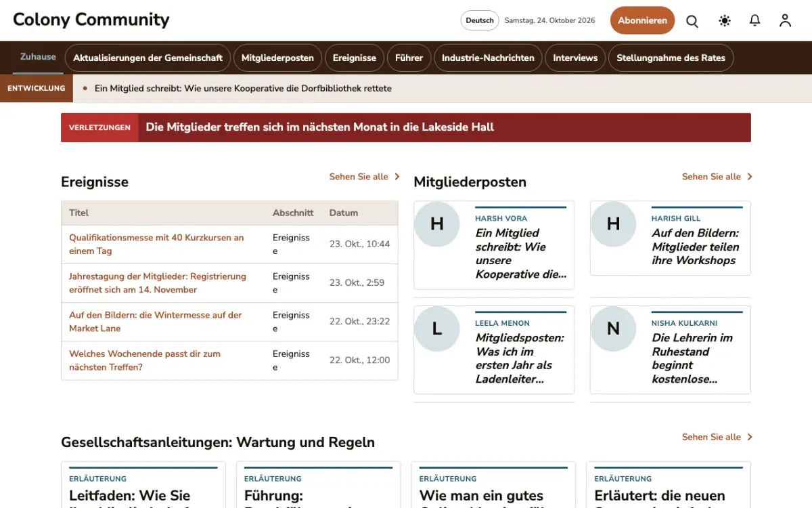Image resolution: width=812 pixels, height=508 pixels.
Task: Go to Colony Community home logo
Action: click(91, 20)
